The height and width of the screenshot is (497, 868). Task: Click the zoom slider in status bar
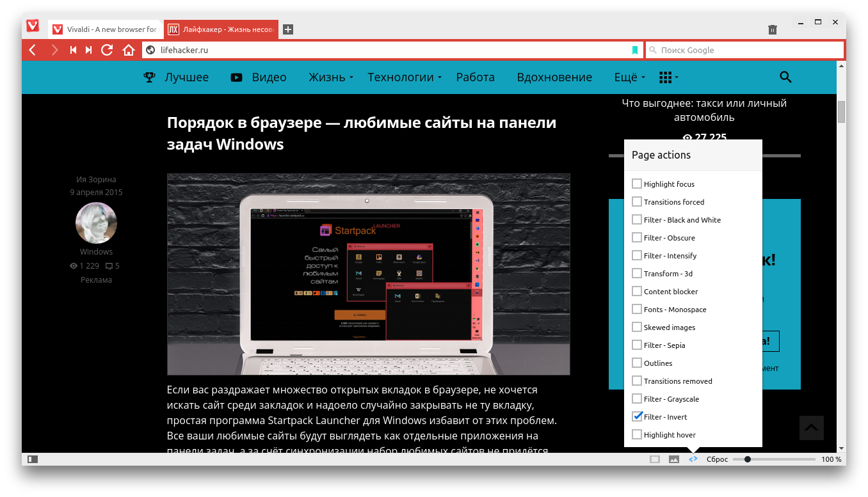click(774, 459)
